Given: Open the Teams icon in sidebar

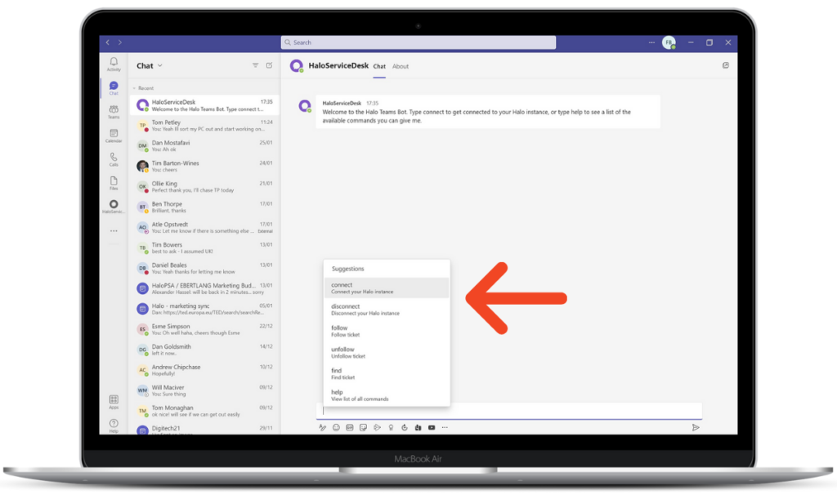Looking at the screenshot, I should tap(114, 112).
